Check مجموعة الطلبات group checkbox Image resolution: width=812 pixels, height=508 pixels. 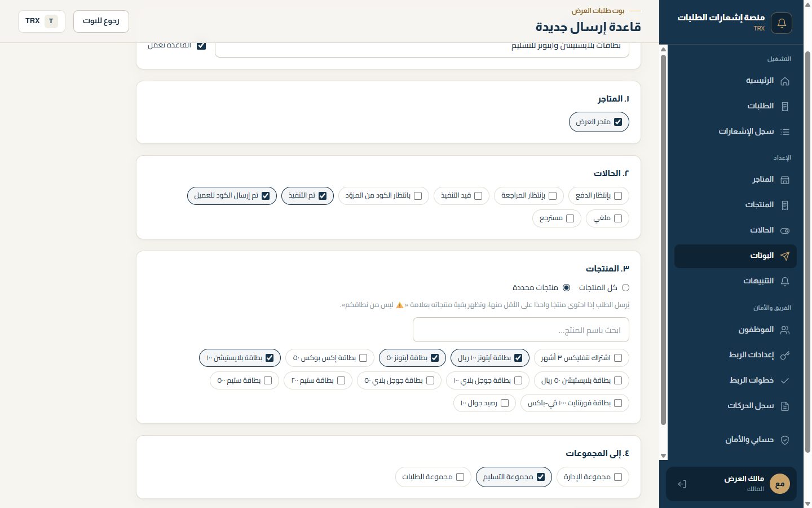(460, 477)
